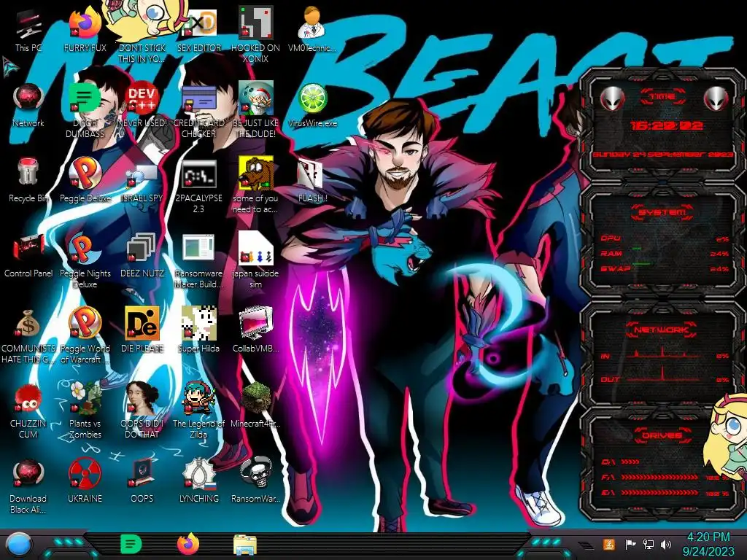
Task: Open the Peggle World of Warcraft shortcut
Action: coord(85,336)
